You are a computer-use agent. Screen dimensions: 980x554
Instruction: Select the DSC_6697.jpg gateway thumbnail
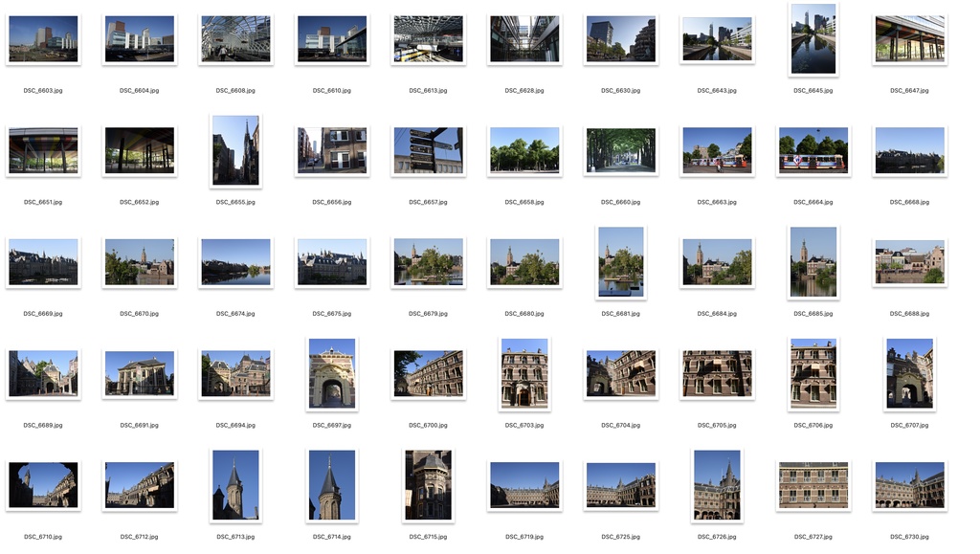pos(332,373)
